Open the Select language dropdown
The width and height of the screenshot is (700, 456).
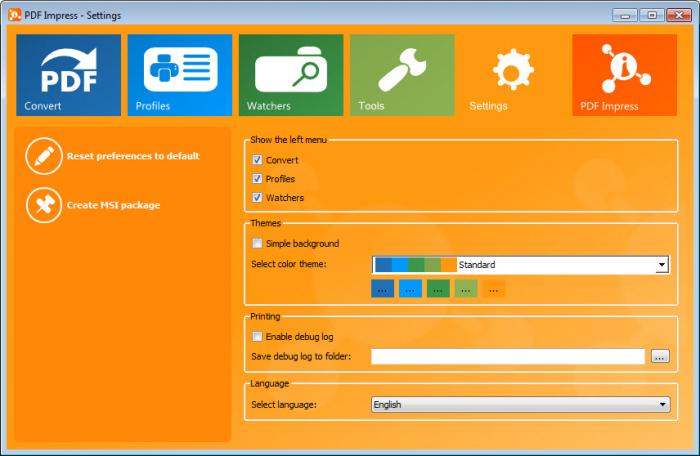tap(521, 405)
